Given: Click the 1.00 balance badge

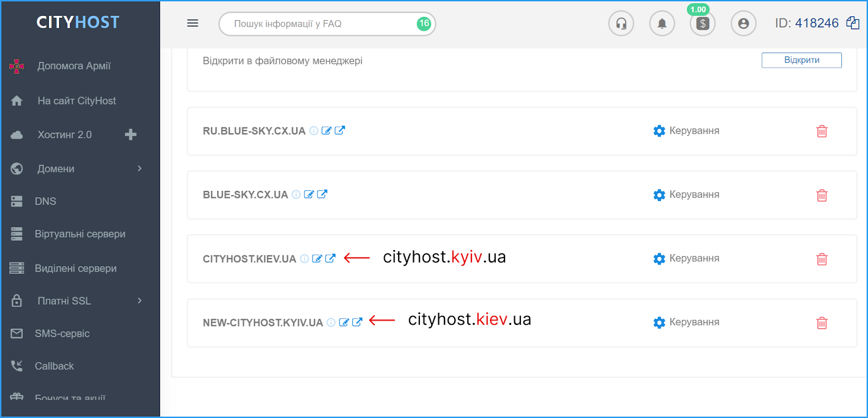Looking at the screenshot, I should [698, 9].
